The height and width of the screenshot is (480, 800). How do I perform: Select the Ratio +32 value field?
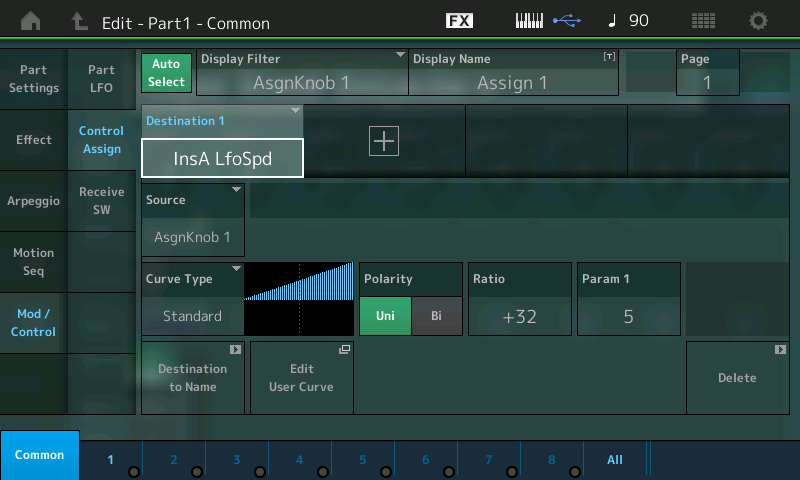click(x=519, y=317)
